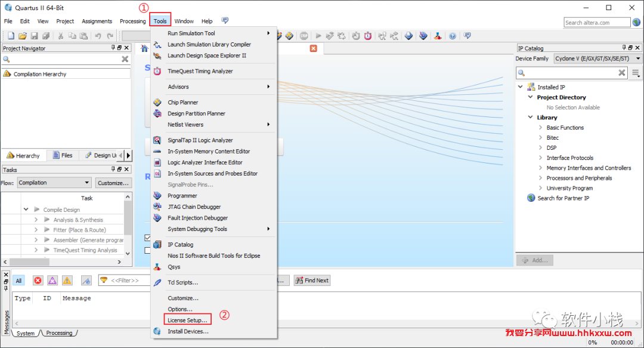The height and width of the screenshot is (348, 644).
Task: Expand Memory Interfaces and Controllers
Action: pos(540,168)
